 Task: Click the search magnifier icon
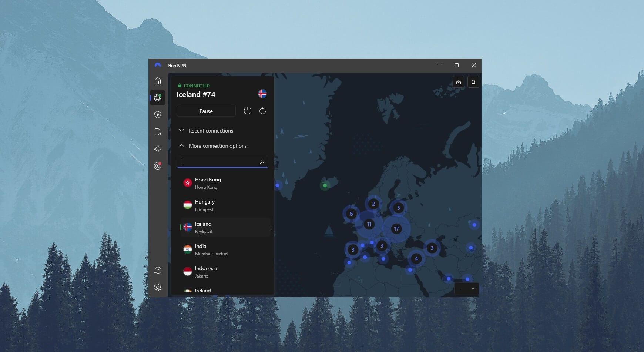(262, 162)
